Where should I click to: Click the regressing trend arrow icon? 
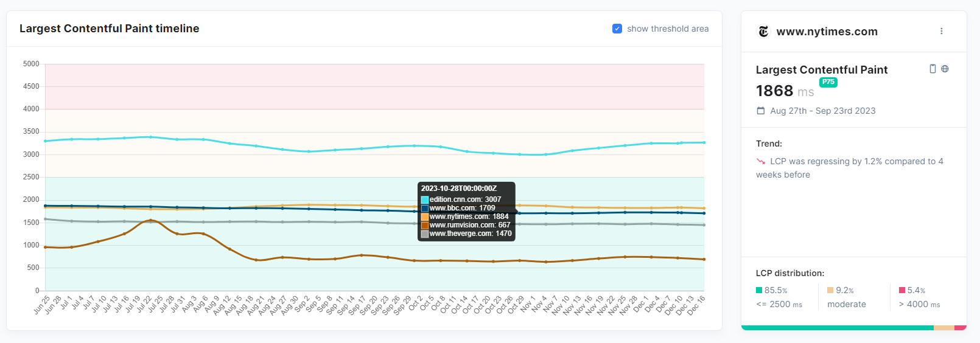point(761,161)
